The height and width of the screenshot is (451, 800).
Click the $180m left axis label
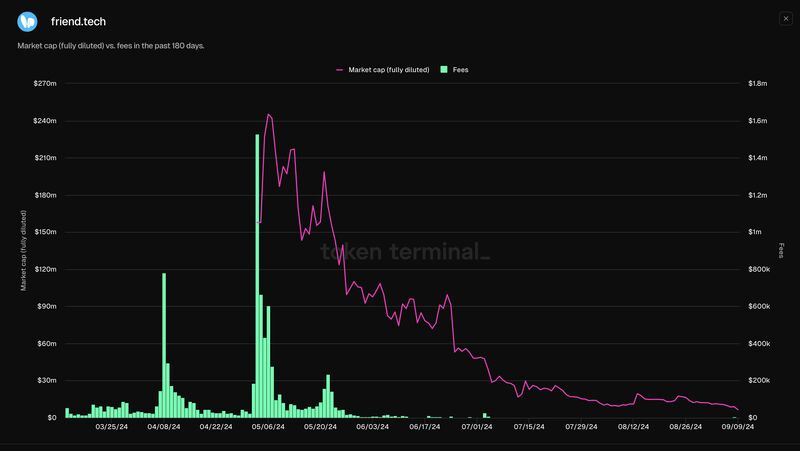(45, 195)
